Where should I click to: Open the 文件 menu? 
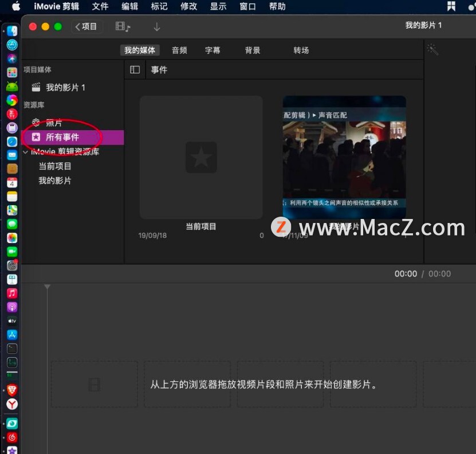tap(100, 6)
